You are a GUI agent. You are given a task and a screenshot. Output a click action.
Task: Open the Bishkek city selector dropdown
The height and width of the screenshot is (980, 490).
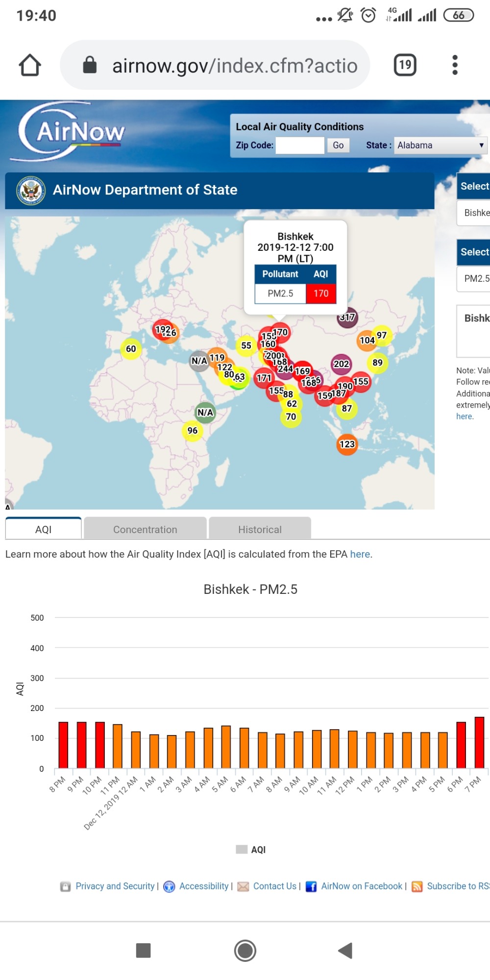(475, 213)
